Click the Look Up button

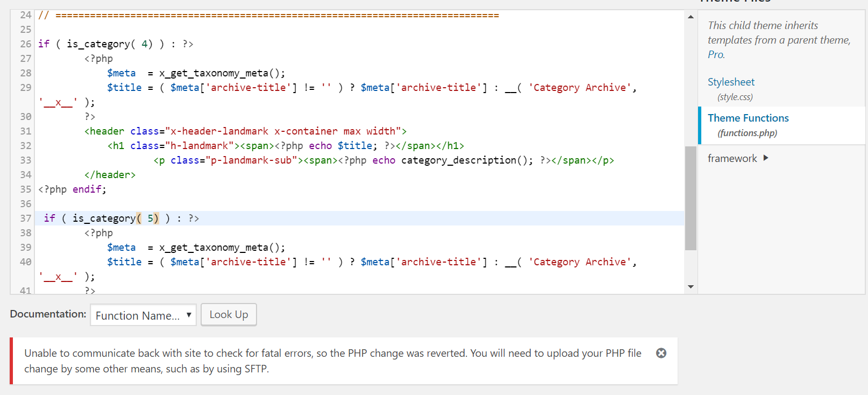pos(229,315)
